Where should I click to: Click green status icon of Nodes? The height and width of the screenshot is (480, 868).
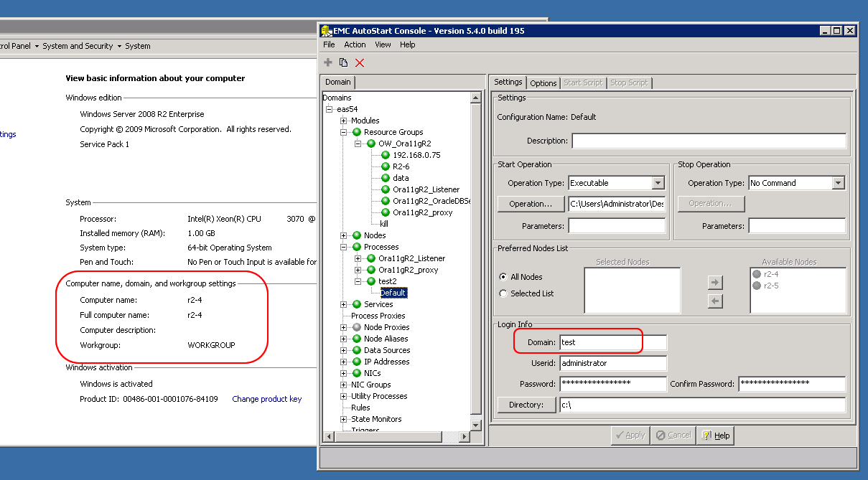pyautogui.click(x=356, y=235)
